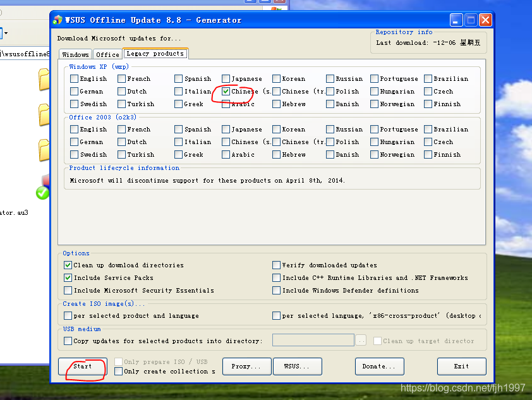This screenshot has height=400, width=532.
Task: Check Windows XP Brazilian checkbox
Action: [428, 79]
